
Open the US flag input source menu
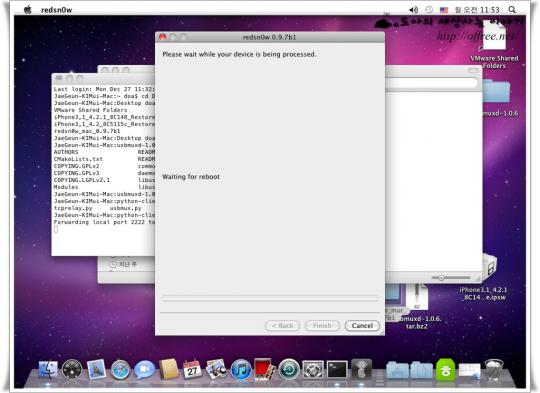tap(444, 10)
